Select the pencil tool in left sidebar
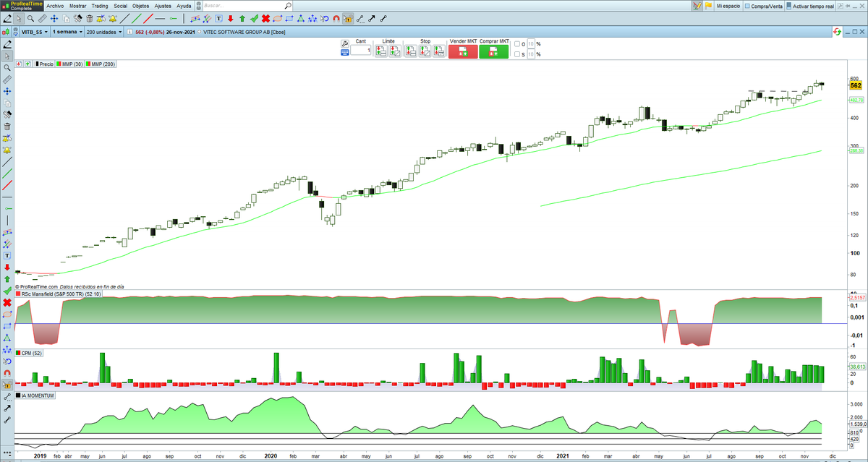Screen dimensions: 868x462 [x=7, y=43]
